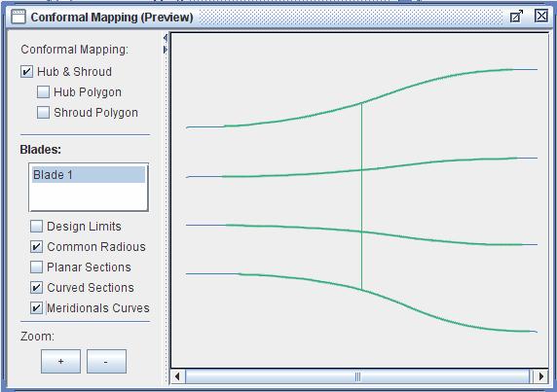The height and width of the screenshot is (392, 557).
Task: Disable the Curved Sections checkbox
Action: pyautogui.click(x=36, y=287)
